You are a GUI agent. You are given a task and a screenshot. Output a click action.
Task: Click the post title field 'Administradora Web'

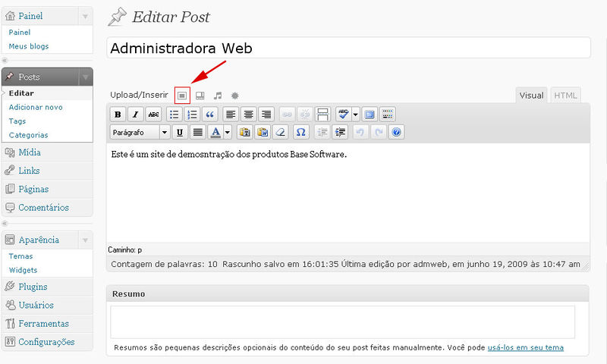[348, 48]
